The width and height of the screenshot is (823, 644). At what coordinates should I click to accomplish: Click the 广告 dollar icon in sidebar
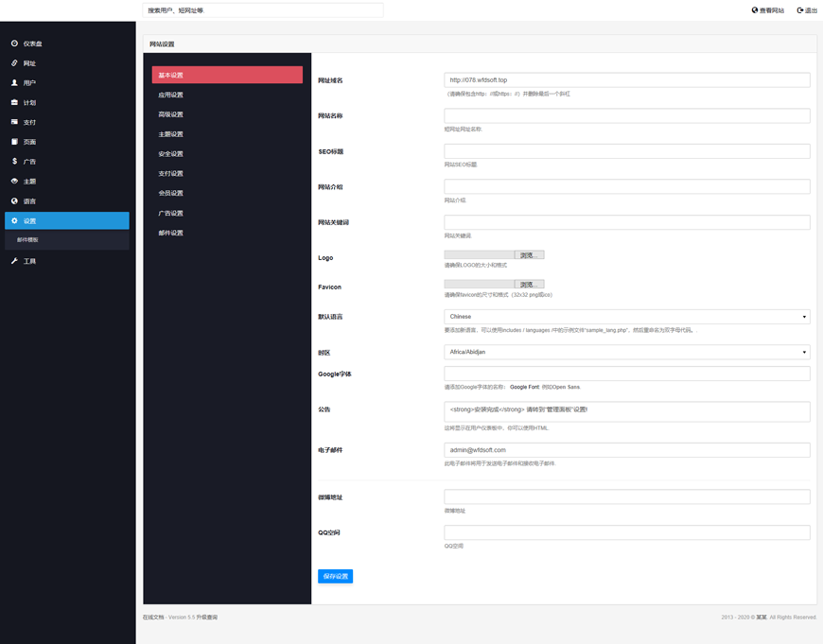[14, 162]
